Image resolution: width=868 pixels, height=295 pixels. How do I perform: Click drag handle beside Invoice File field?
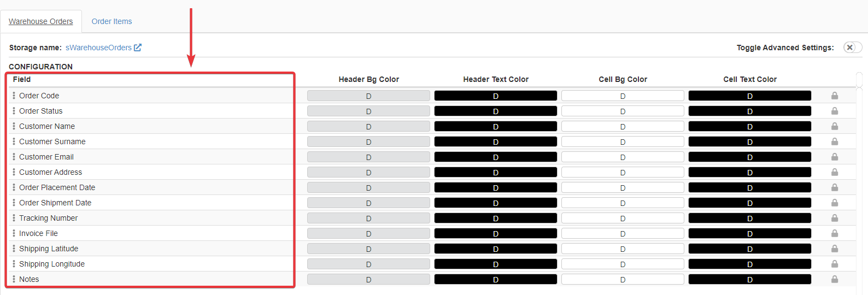[x=14, y=233]
